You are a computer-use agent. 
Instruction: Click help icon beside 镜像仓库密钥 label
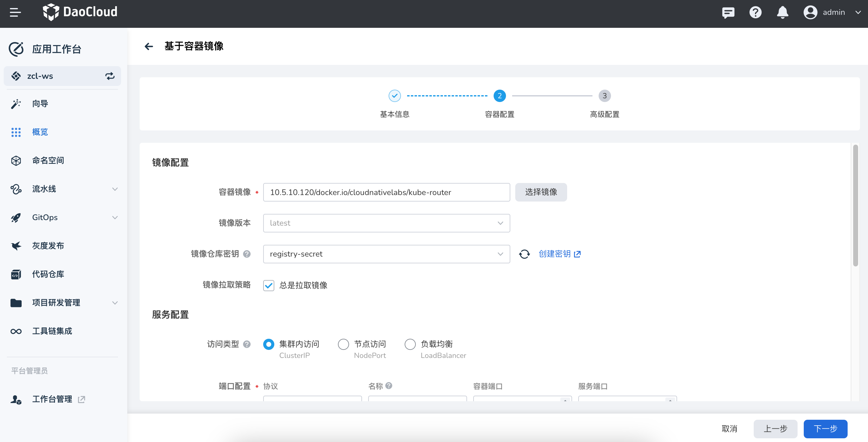[247, 254]
